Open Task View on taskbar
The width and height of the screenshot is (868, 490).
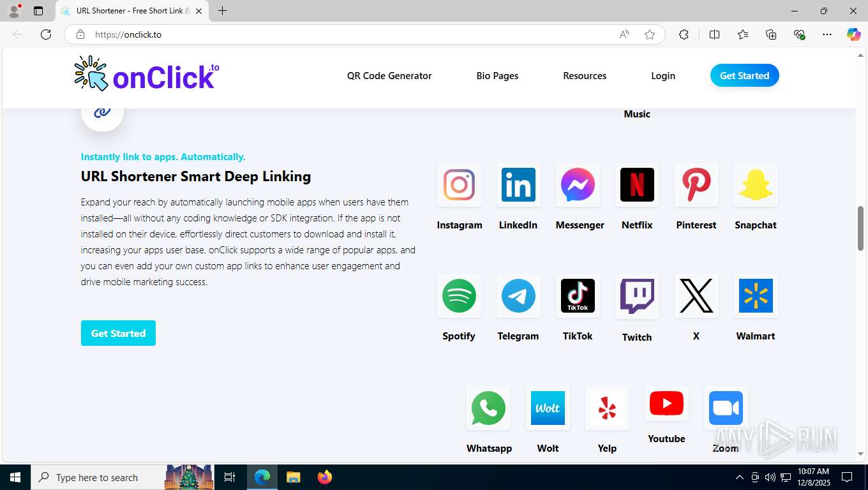click(x=230, y=477)
